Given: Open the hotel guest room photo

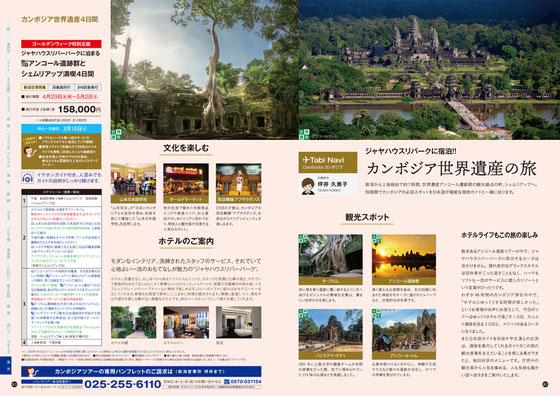Looking at the screenshot, I should pos(239,322).
